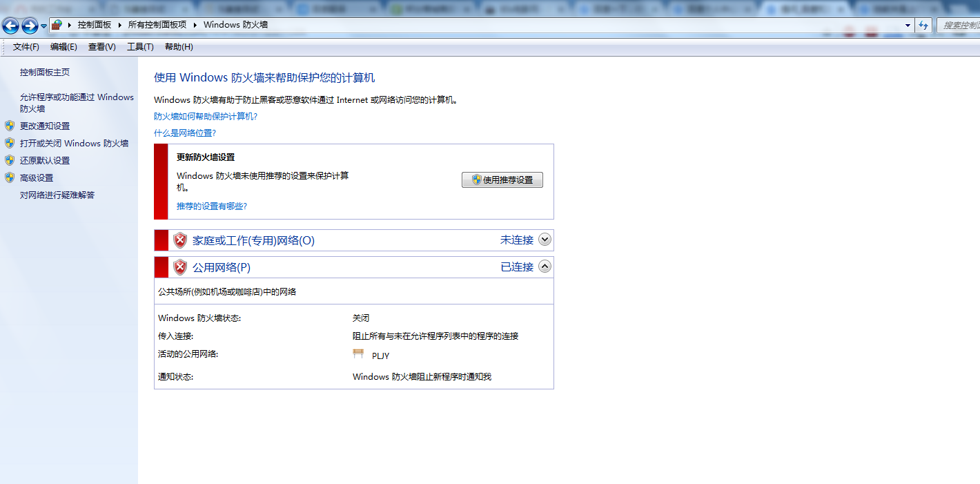Click the 公用网络(P) header text
This screenshot has height=484, width=980.
tap(222, 267)
